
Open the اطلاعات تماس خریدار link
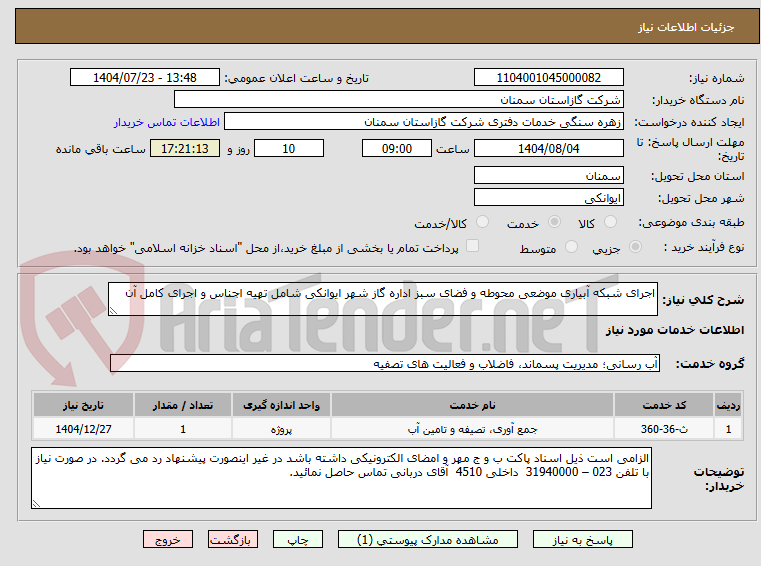click(x=167, y=122)
